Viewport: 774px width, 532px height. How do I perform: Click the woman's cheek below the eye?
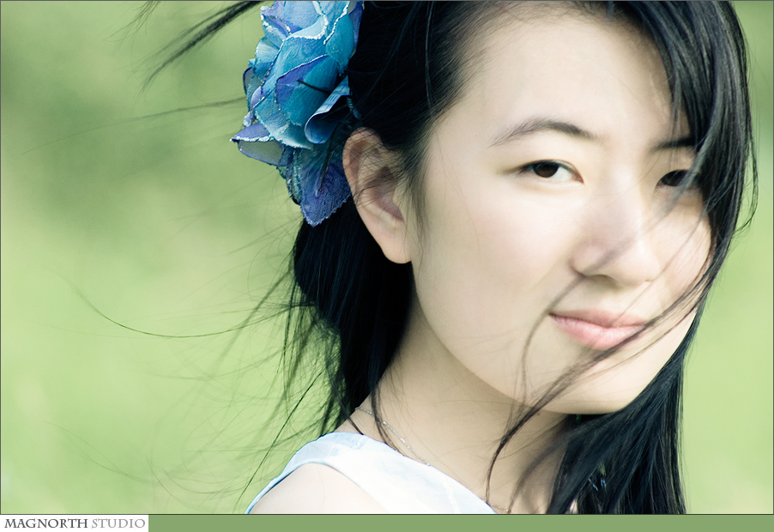[x=506, y=249]
